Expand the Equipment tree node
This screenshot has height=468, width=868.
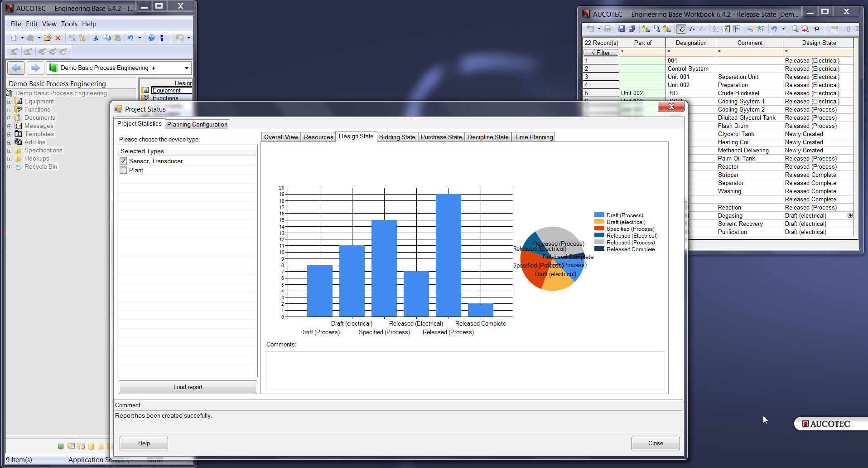(9, 102)
